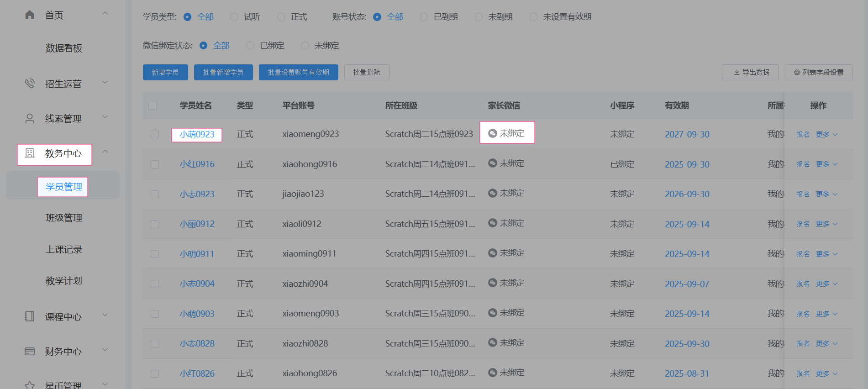Click the book icon for 课程中心
The image size is (868, 389).
[x=30, y=316]
